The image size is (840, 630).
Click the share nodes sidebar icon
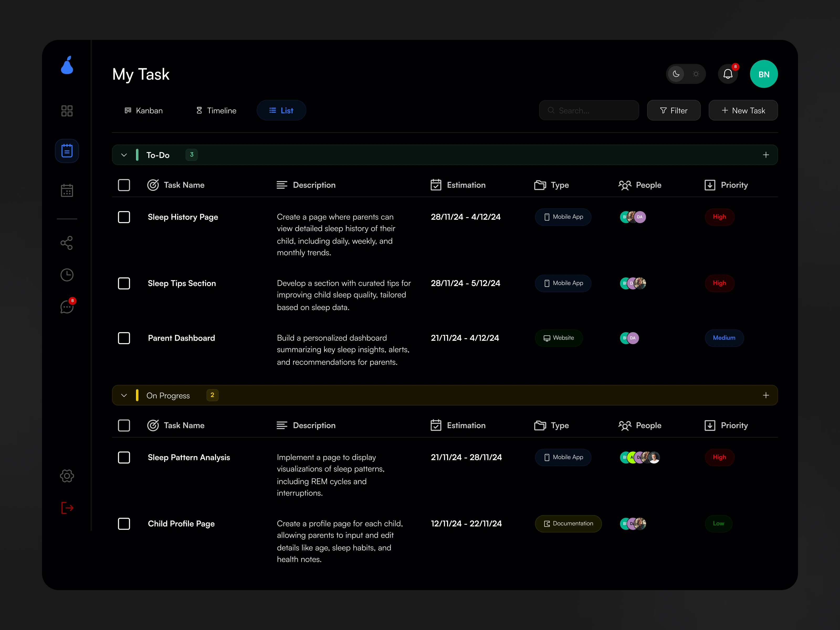(67, 243)
